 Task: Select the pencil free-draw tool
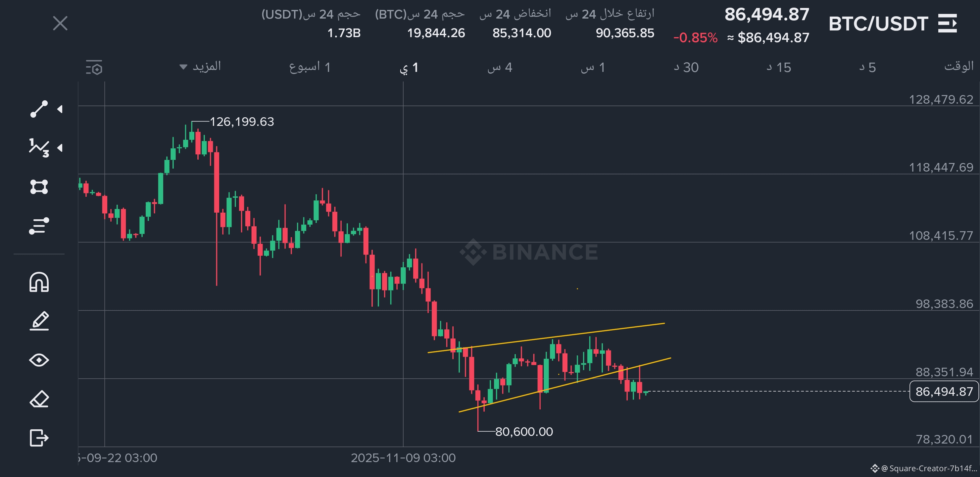tap(39, 321)
